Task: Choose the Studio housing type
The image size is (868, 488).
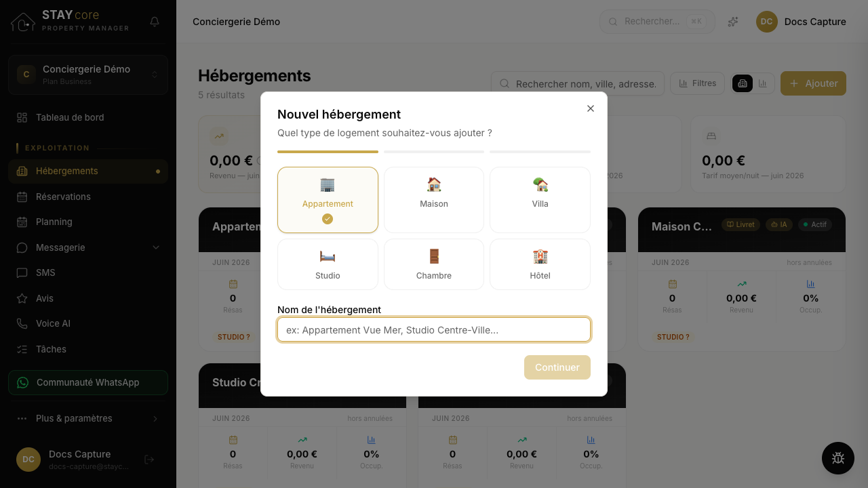Action: [x=328, y=264]
